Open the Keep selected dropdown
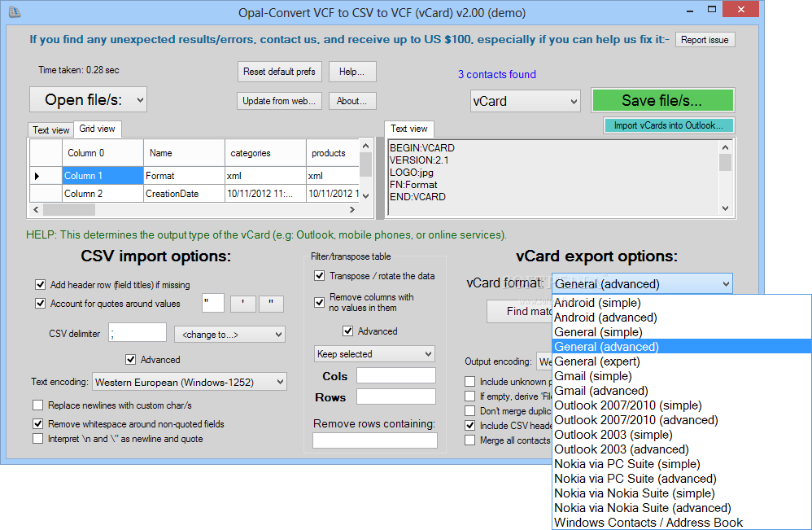 pos(374,354)
